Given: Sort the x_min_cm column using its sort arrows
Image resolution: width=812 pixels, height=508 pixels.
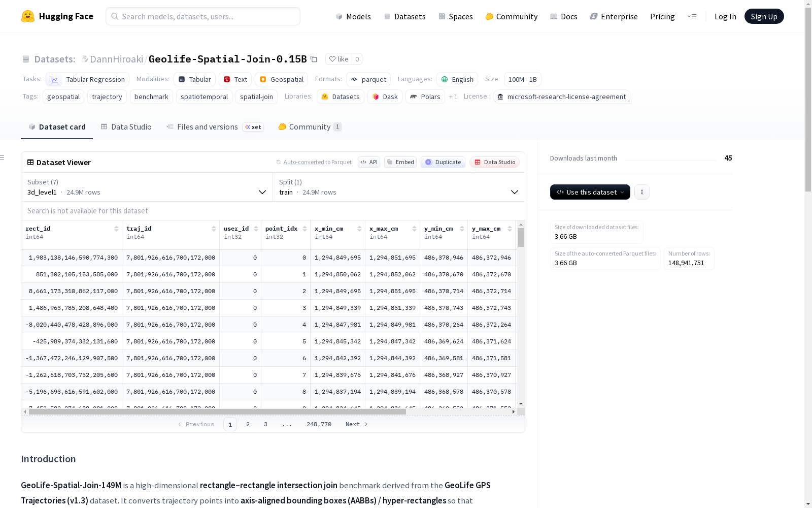Looking at the screenshot, I should tap(359, 229).
